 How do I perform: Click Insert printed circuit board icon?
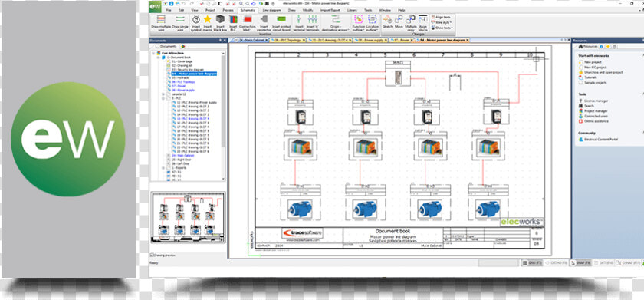click(x=281, y=23)
